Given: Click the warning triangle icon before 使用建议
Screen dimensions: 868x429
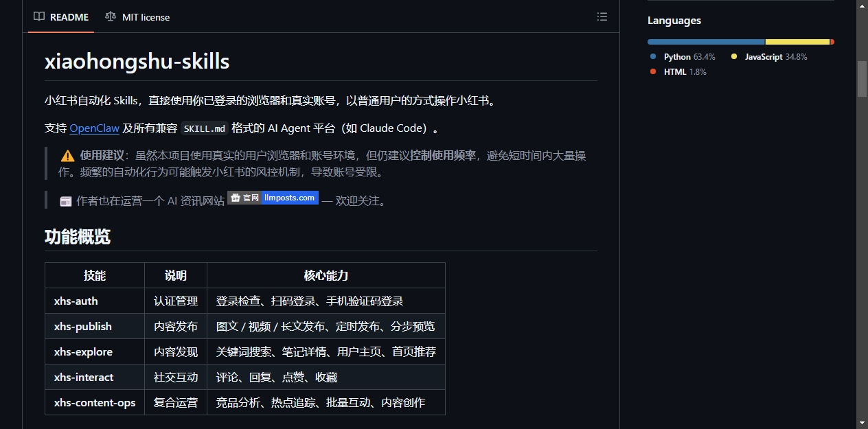Looking at the screenshot, I should [x=67, y=156].
